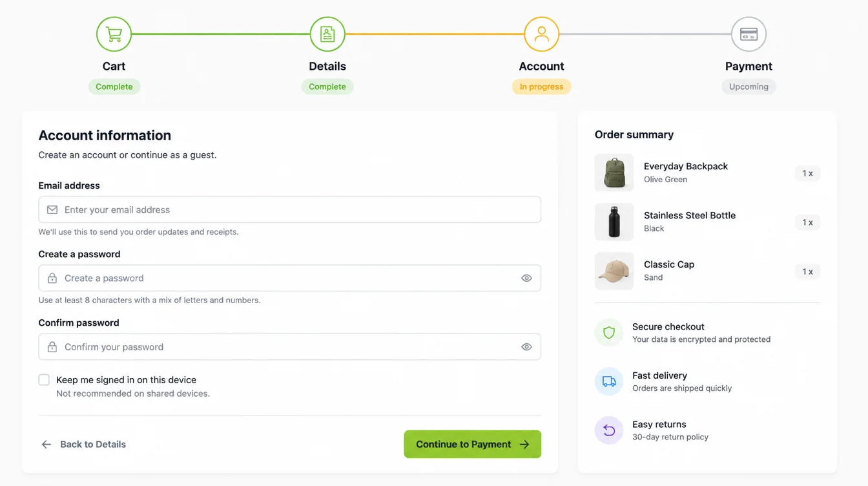Viewport: 868px width, 486px height.
Task: Click the Payment step label
Action: pyautogui.click(x=749, y=67)
